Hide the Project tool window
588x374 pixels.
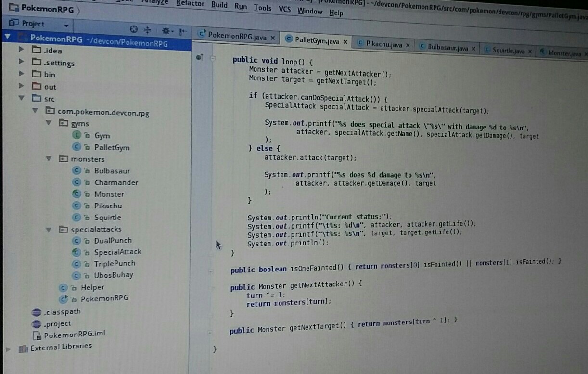tap(183, 32)
